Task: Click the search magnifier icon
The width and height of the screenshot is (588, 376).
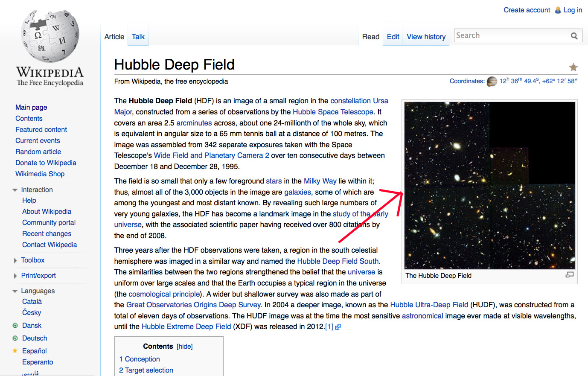Action: 574,36
